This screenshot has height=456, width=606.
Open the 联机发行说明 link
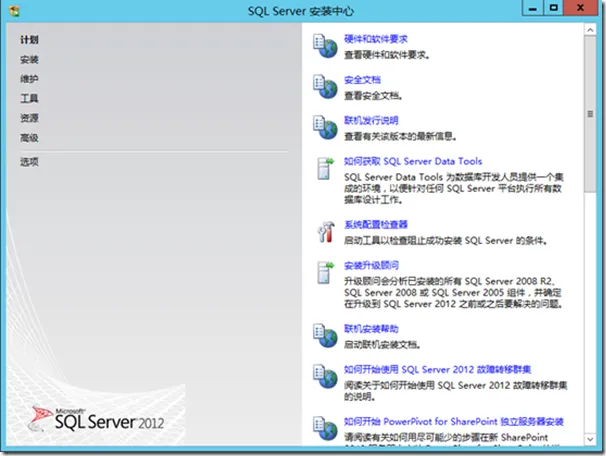[x=371, y=121]
